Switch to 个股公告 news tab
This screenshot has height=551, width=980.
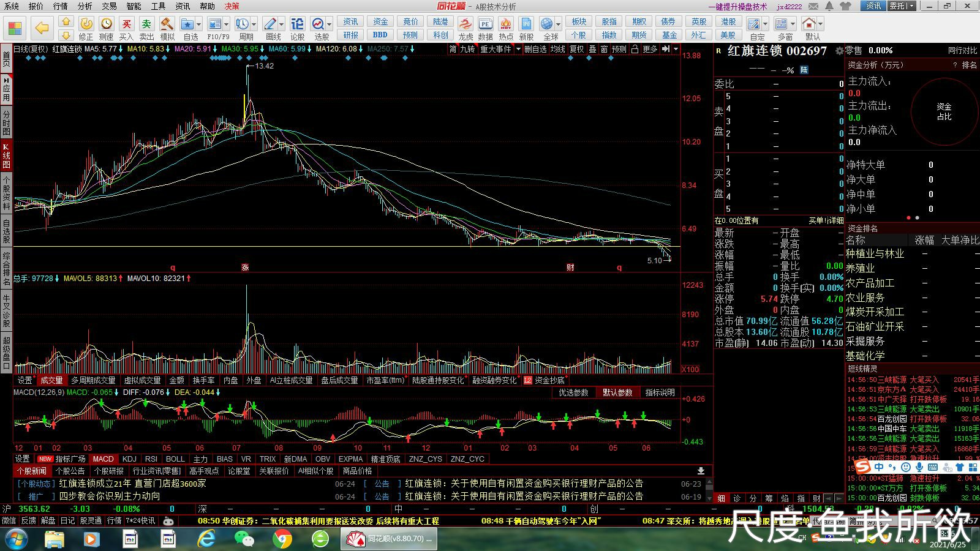coord(70,471)
